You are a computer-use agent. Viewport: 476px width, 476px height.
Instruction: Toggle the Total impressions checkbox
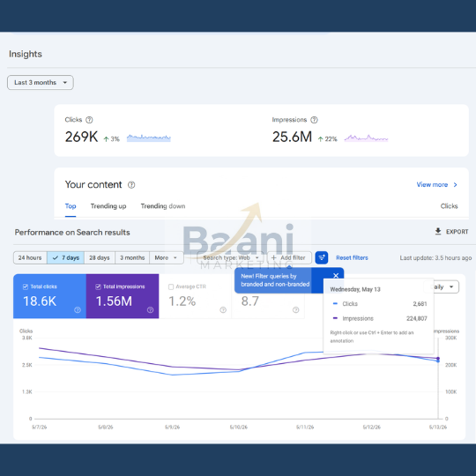[98, 286]
